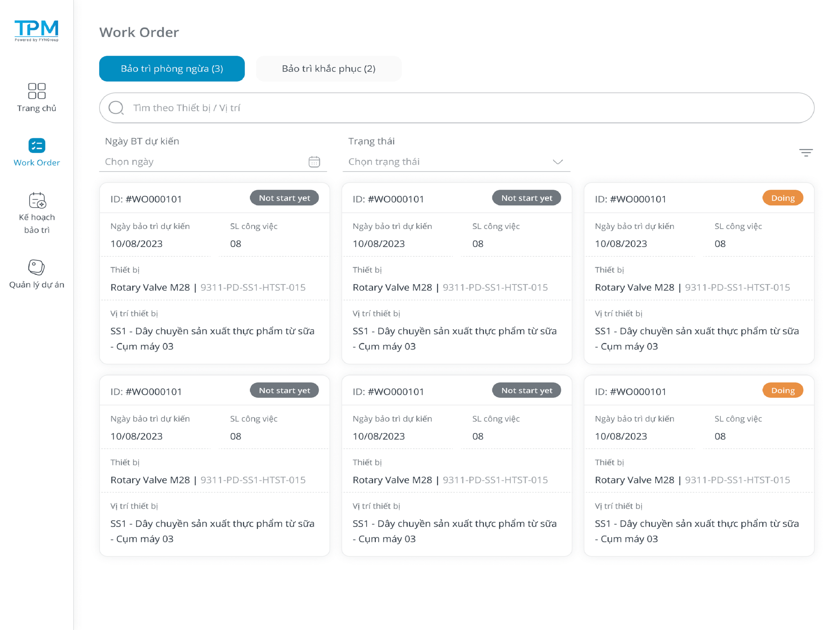Click Not start yet badge on bottom-left card
The image size is (840, 630).
pos(284,390)
